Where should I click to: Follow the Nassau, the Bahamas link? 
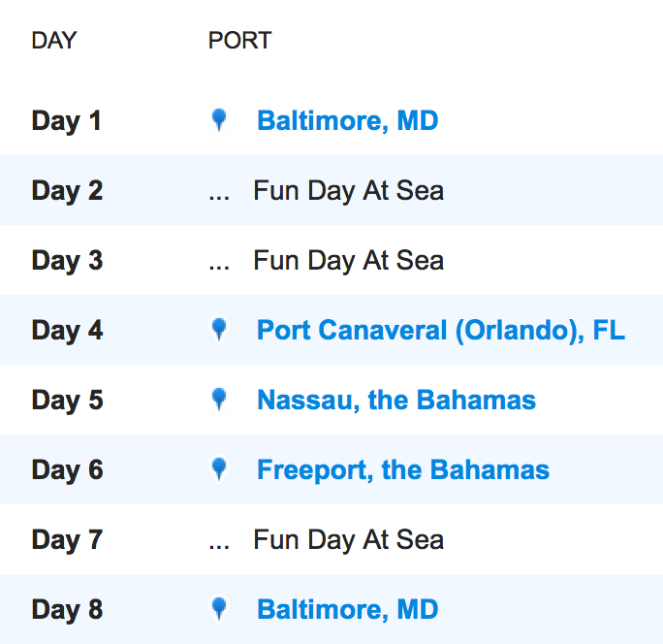[396, 400]
